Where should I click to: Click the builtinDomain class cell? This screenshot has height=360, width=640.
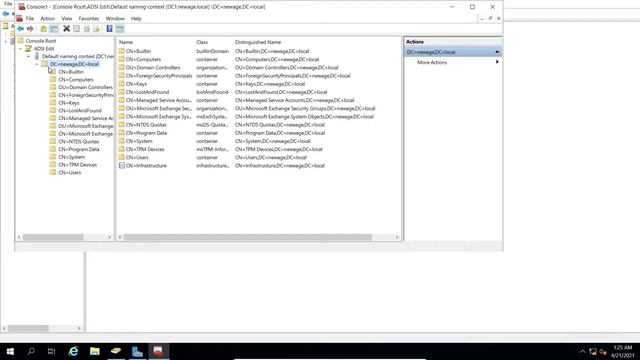pyautogui.click(x=212, y=51)
